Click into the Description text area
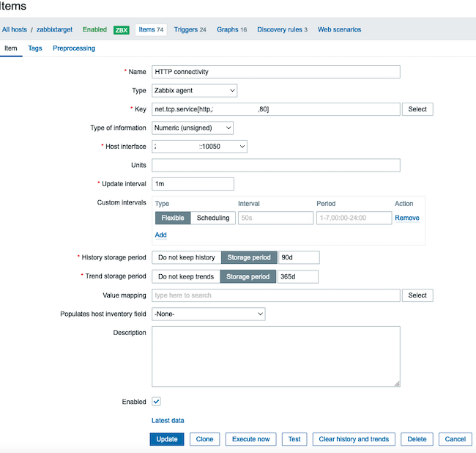Viewport: 476px width, 453px height. click(x=275, y=356)
